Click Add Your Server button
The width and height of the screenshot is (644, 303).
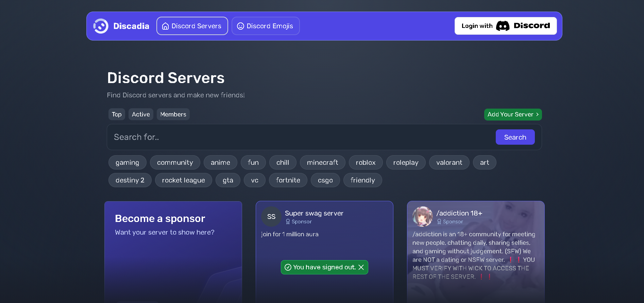tap(513, 114)
